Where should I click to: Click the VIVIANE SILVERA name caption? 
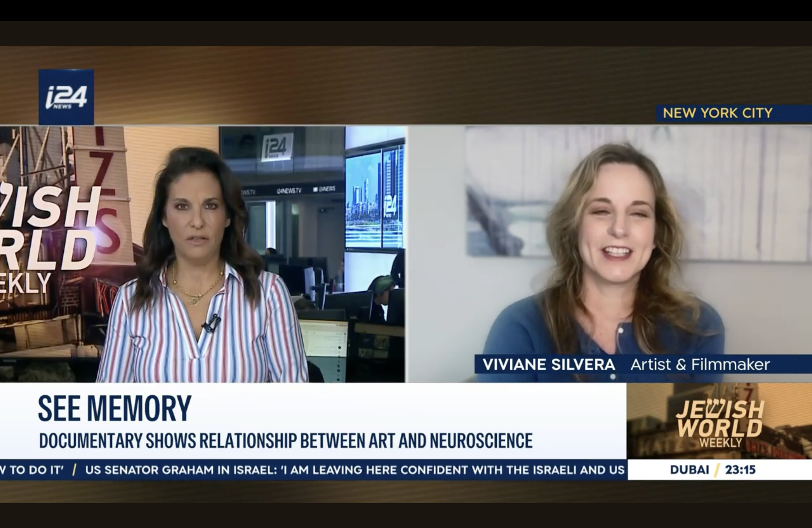(x=549, y=365)
